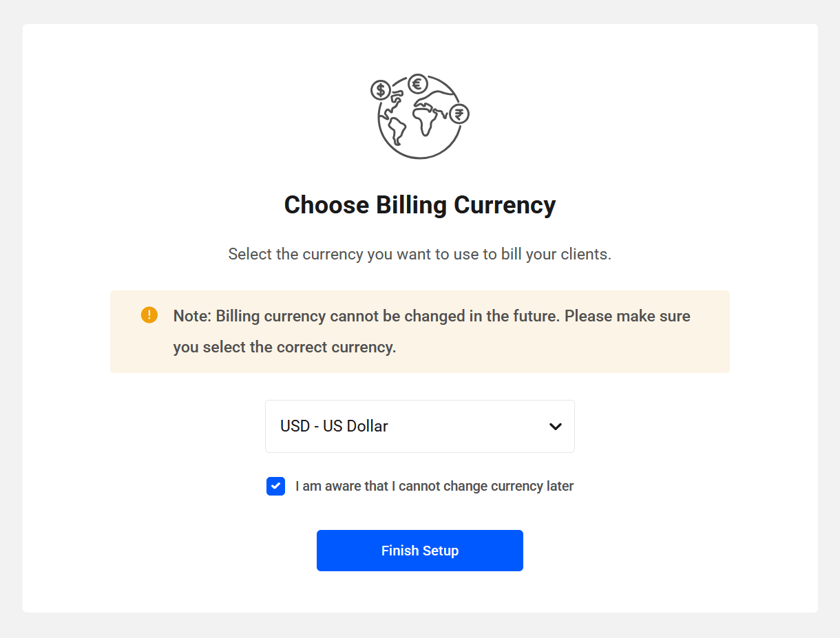Click "you select the correct currency" line
Screen dimensions: 840x638
click(284, 347)
